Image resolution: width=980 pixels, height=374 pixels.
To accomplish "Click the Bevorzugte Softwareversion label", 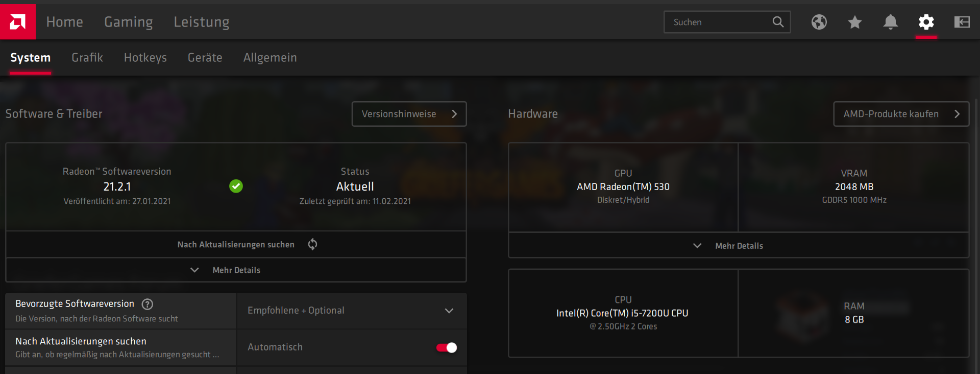I will pos(75,303).
